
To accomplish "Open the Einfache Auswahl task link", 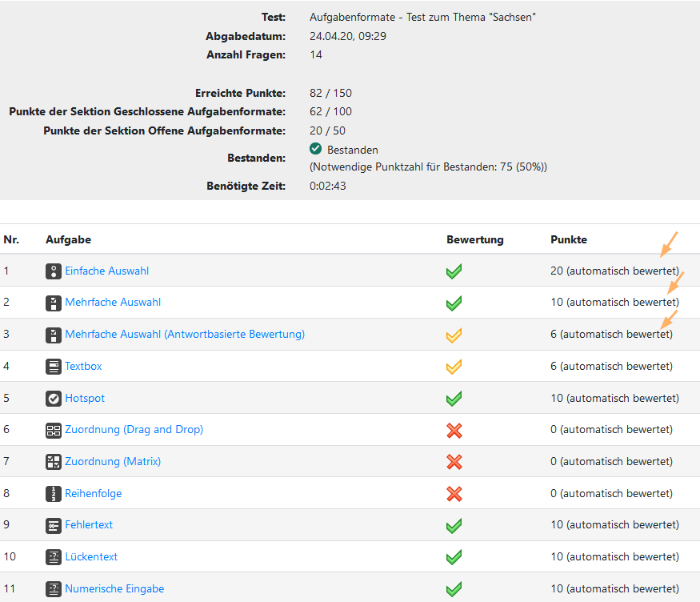I will (106, 271).
